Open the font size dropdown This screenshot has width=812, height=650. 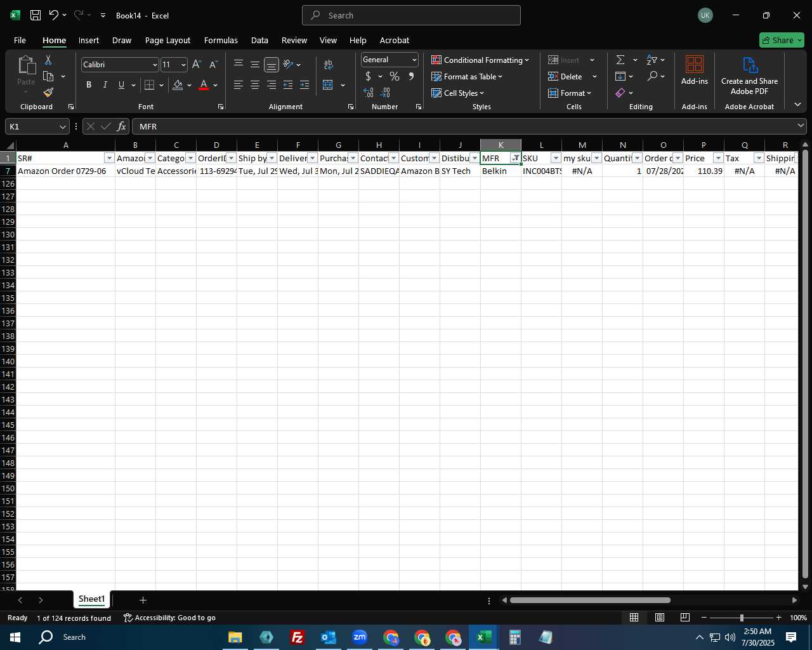click(x=183, y=64)
